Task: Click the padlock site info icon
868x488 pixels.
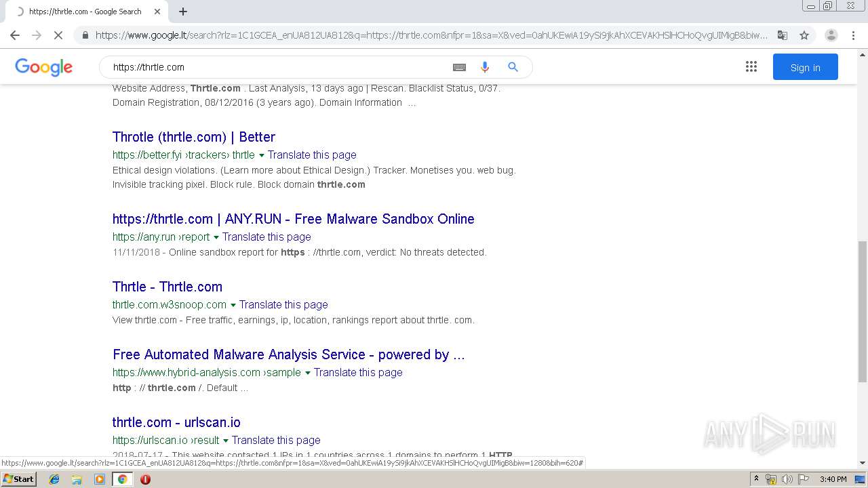Action: point(85,35)
